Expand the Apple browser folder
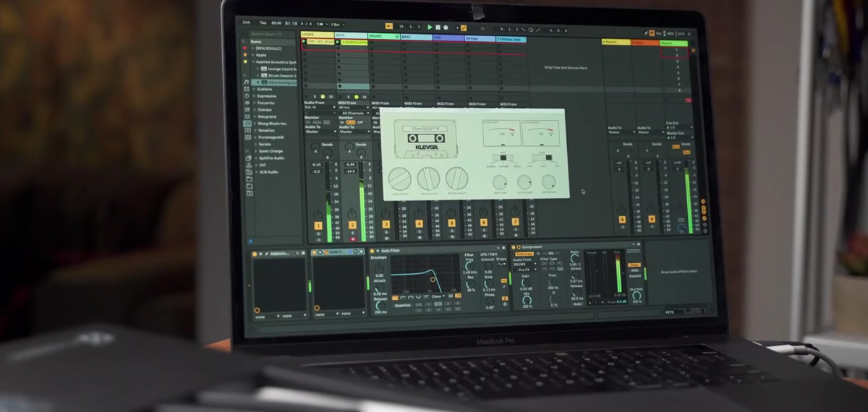 click(x=253, y=55)
